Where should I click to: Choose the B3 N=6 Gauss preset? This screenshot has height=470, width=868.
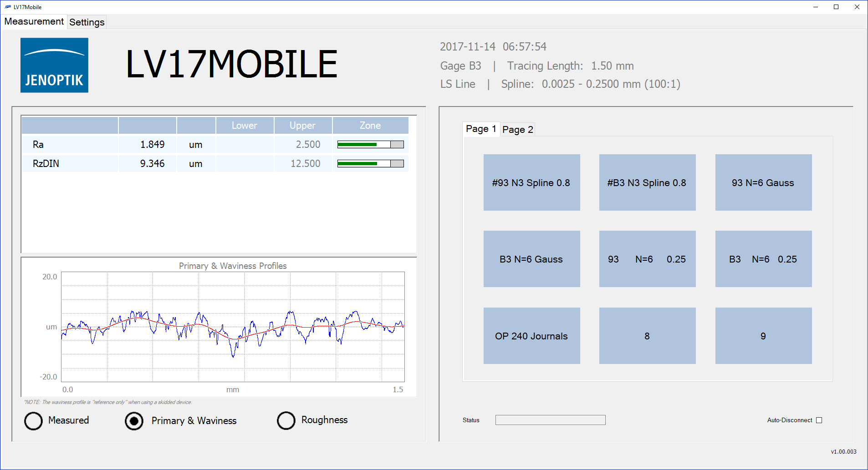pyautogui.click(x=531, y=259)
